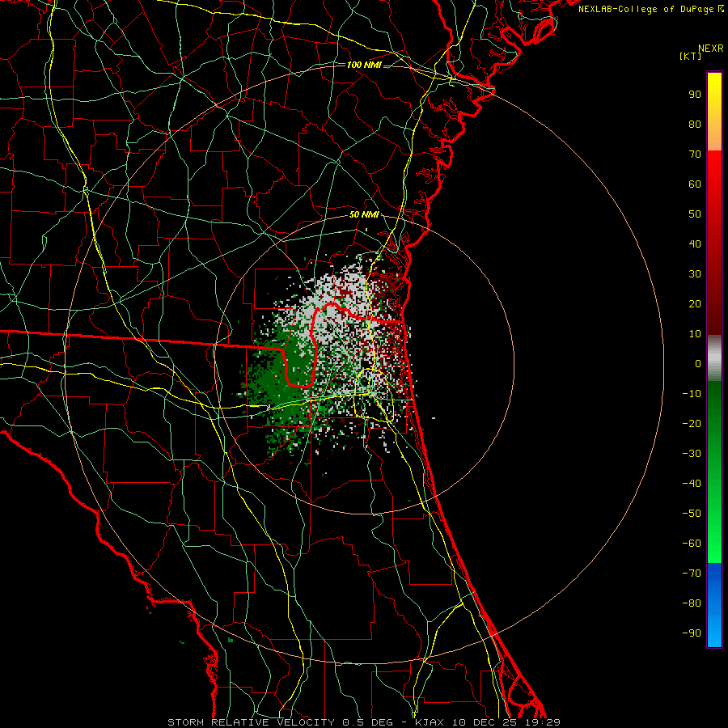The height and width of the screenshot is (728, 728).
Task: Click the 10 DEC 25 date text
Action: click(x=485, y=722)
